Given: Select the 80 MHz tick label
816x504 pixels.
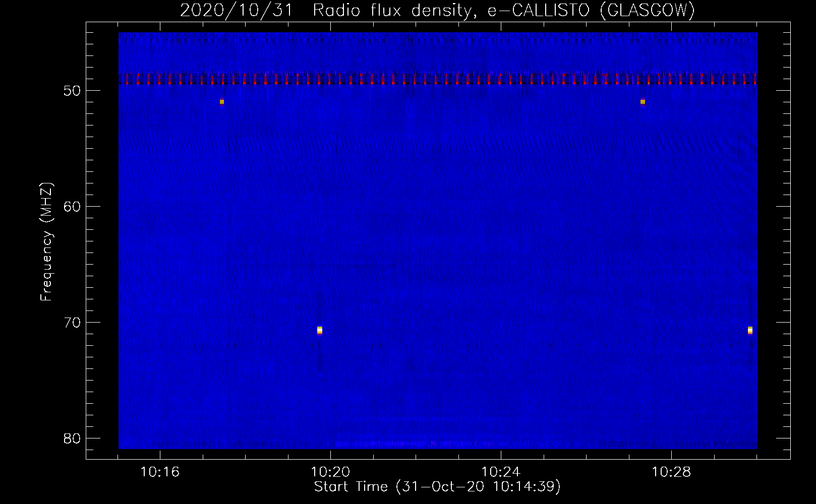Looking at the screenshot, I should click(72, 438).
